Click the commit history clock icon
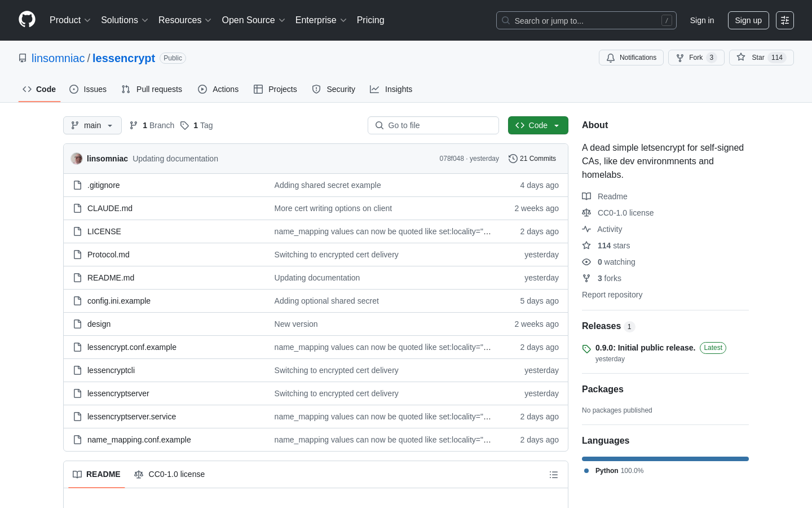The width and height of the screenshot is (812, 508). 513,159
